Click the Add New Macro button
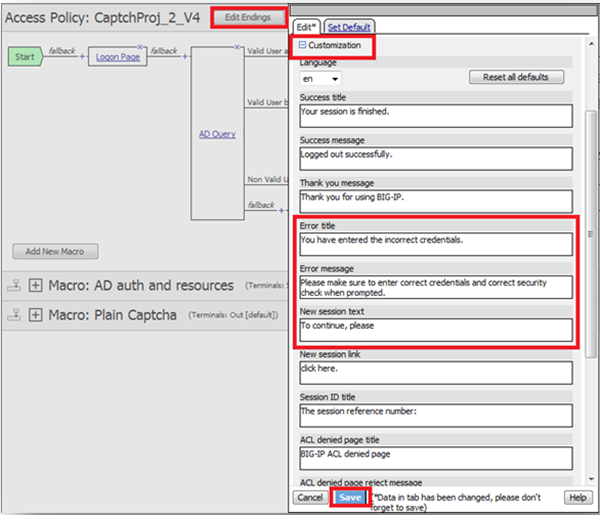600x515 pixels. pyautogui.click(x=55, y=251)
